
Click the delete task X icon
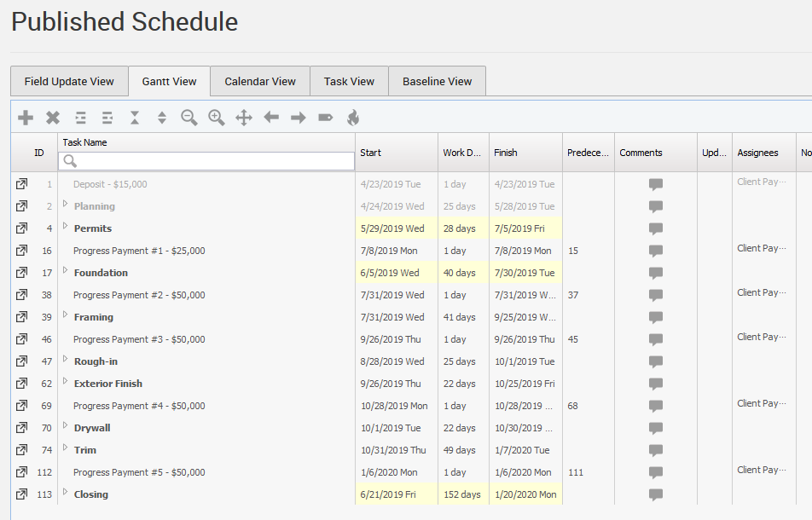(x=53, y=118)
